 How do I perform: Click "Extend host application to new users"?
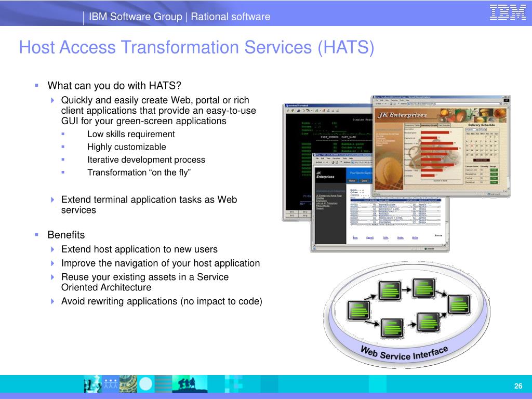coord(139,249)
